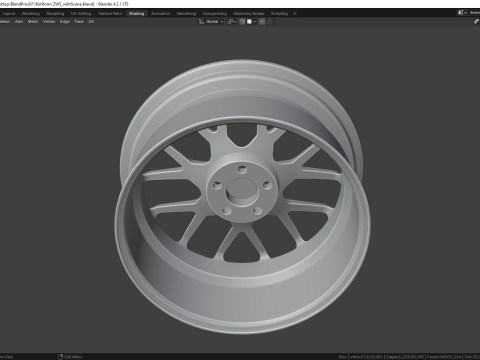
Task: Open the proportional editing falloff dropdown
Action: (271, 22)
